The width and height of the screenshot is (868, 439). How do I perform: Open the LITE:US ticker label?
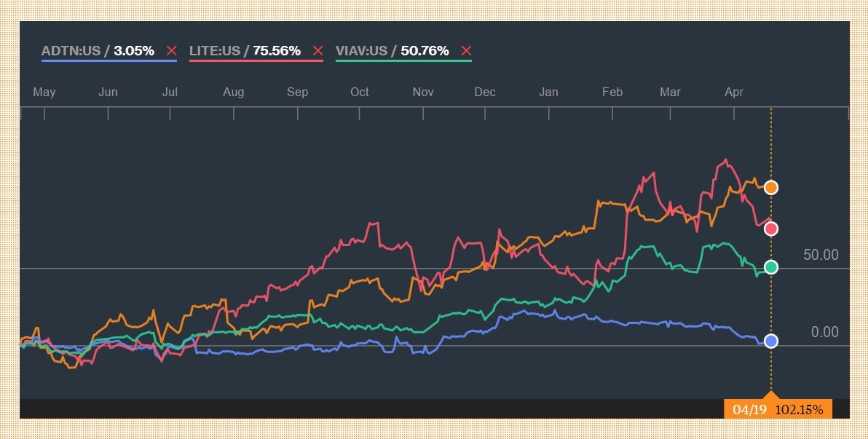tap(215, 51)
